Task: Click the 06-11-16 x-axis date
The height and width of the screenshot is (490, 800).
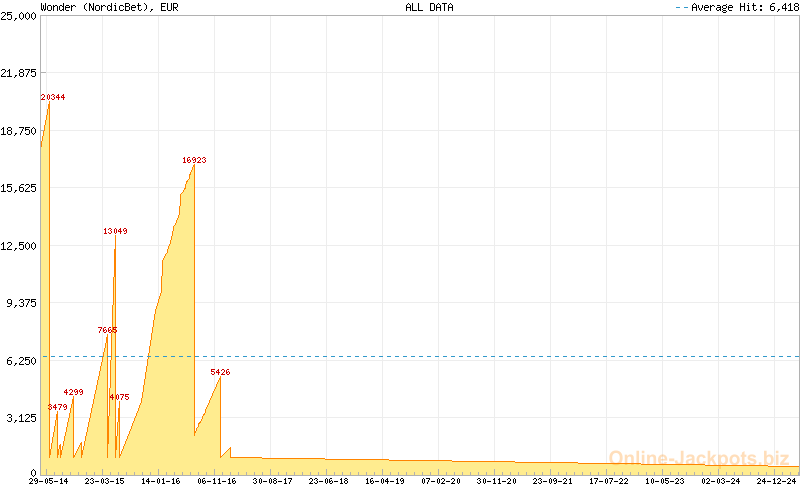Action: 216,481
